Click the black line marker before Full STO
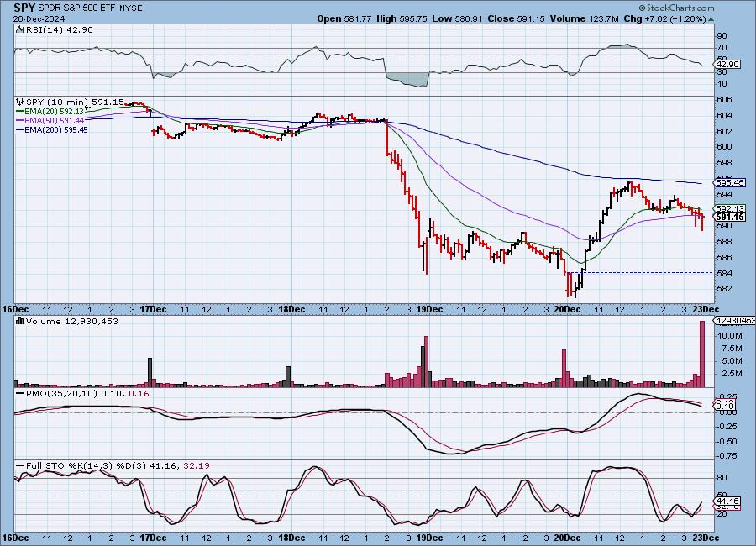756x546 pixels. pos(20,466)
